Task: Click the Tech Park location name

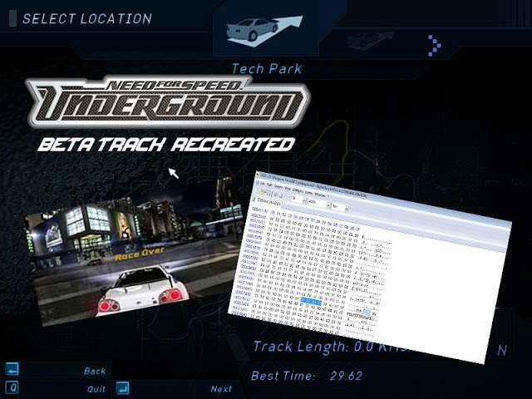Action: [267, 69]
